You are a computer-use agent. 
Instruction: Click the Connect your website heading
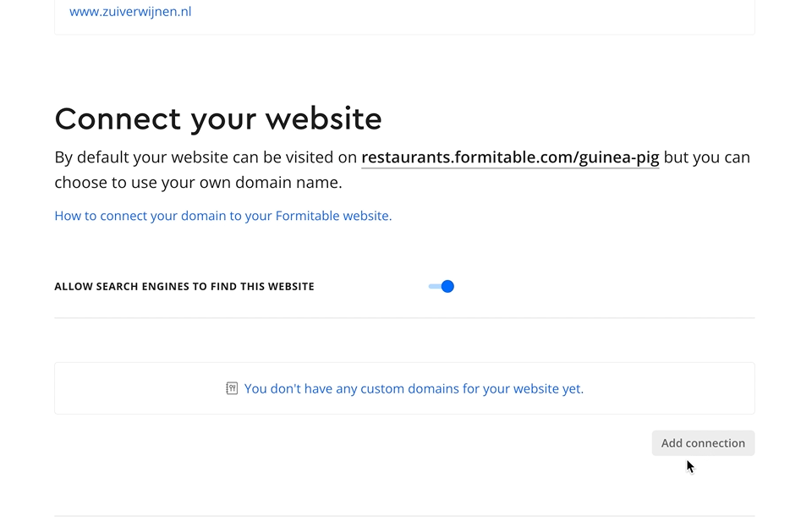(x=218, y=119)
